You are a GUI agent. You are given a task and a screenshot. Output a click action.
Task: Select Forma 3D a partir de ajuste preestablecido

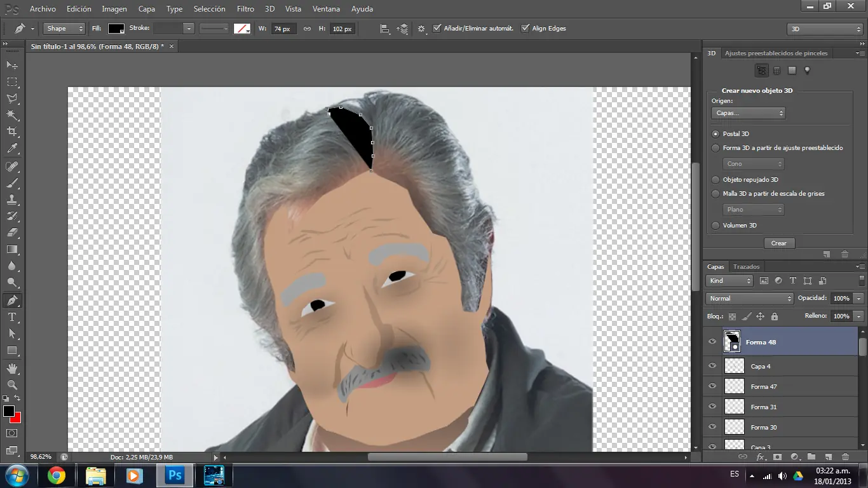716,148
